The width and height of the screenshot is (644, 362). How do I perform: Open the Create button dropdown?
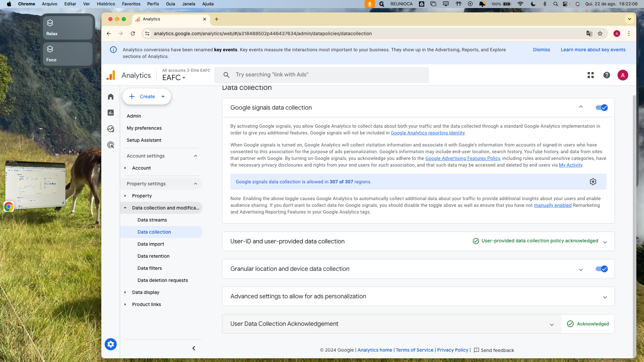[163, 97]
